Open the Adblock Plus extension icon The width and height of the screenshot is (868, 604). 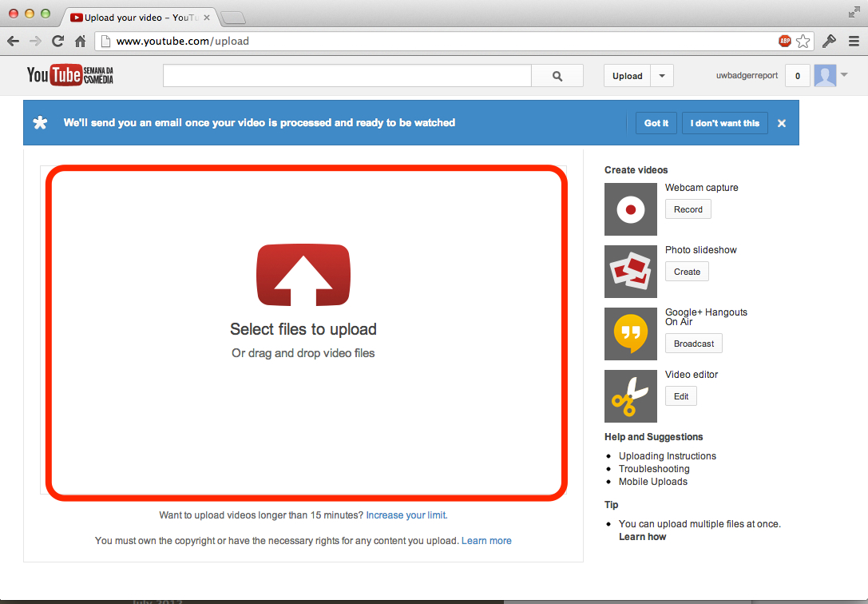784,40
